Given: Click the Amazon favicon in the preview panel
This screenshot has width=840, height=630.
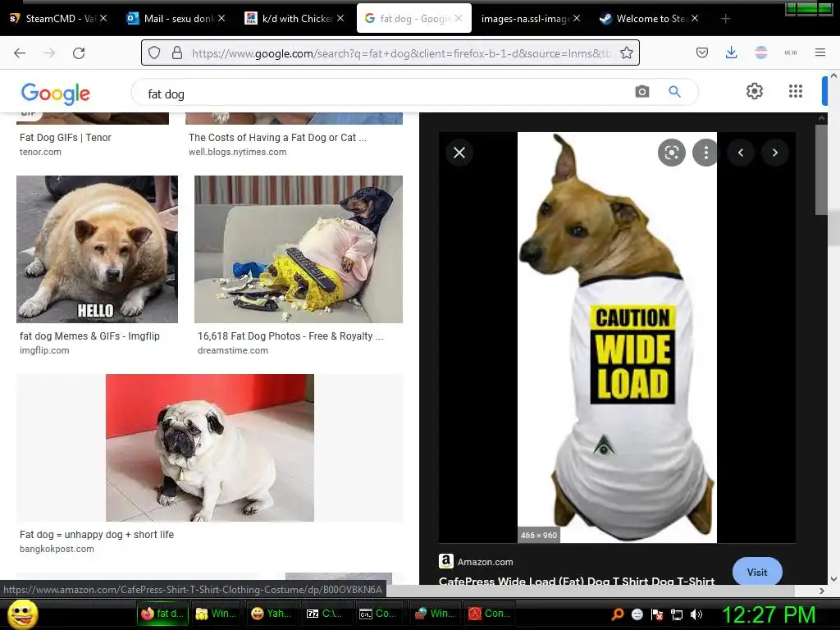Looking at the screenshot, I should (446, 561).
